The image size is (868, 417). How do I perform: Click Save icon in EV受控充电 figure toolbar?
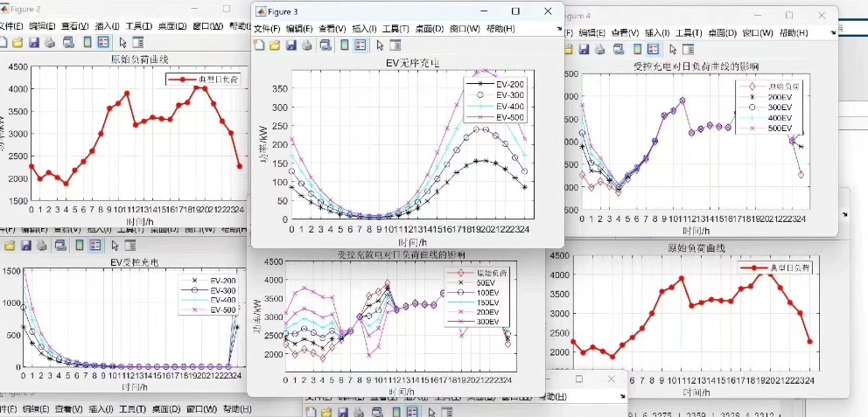coord(26,245)
